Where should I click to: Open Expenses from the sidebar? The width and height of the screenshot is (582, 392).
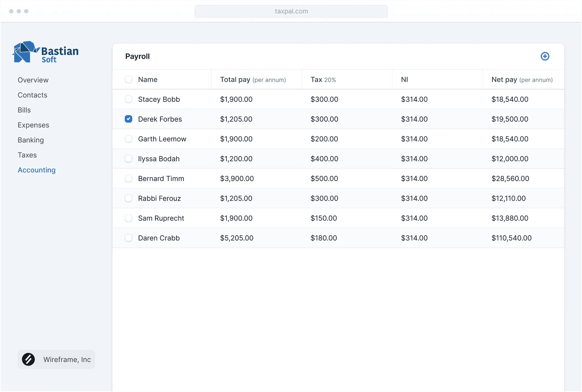pos(33,125)
